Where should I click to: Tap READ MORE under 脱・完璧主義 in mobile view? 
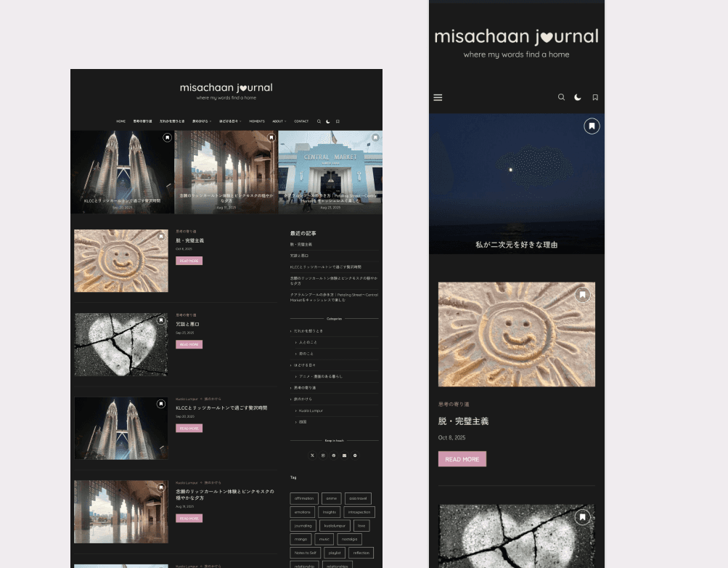point(462,459)
